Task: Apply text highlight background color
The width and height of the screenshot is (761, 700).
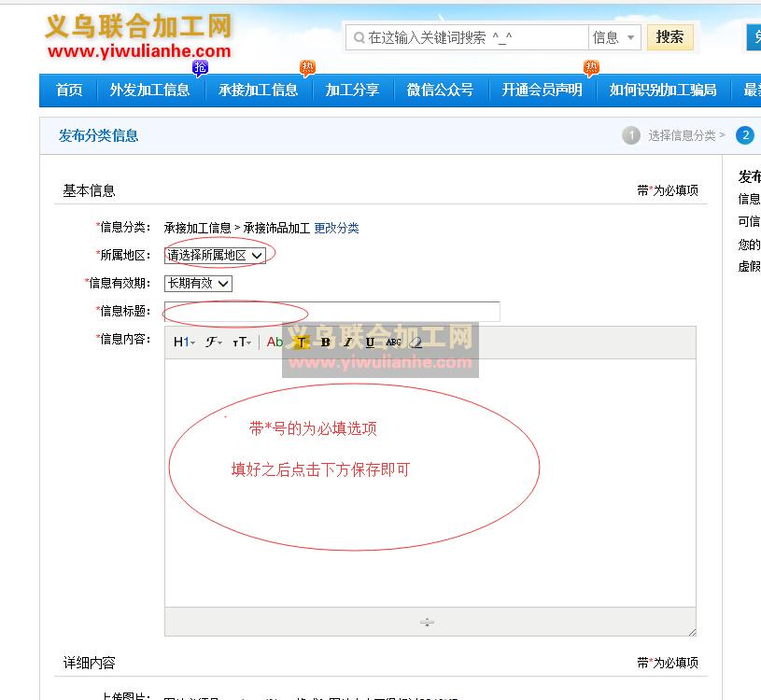Action: click(301, 342)
